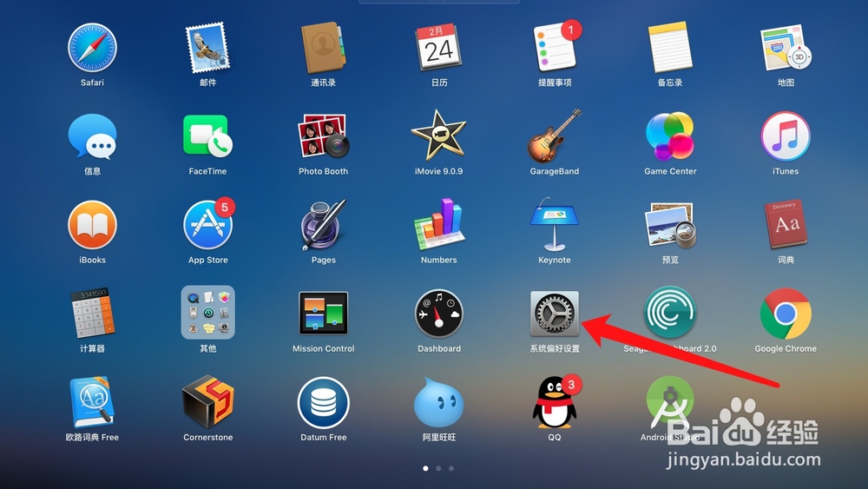Open the Messages (信息) app
This screenshot has height=489, width=868.
pos(92,136)
